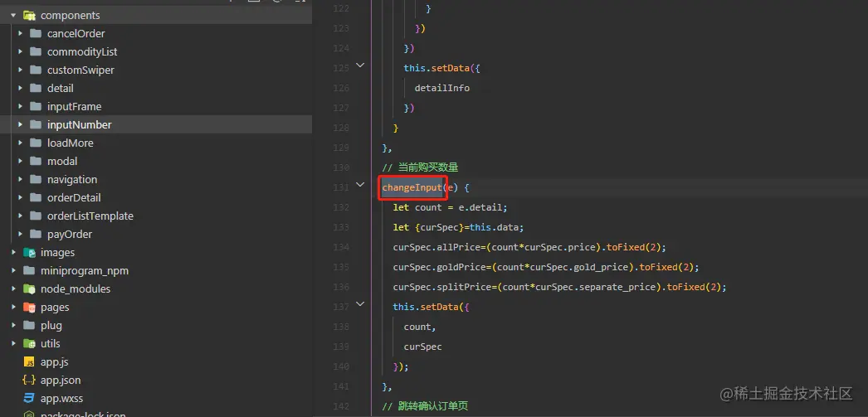868x417 pixels.
Task: Click 'let count = e.detail;' code line
Action: tap(450, 207)
